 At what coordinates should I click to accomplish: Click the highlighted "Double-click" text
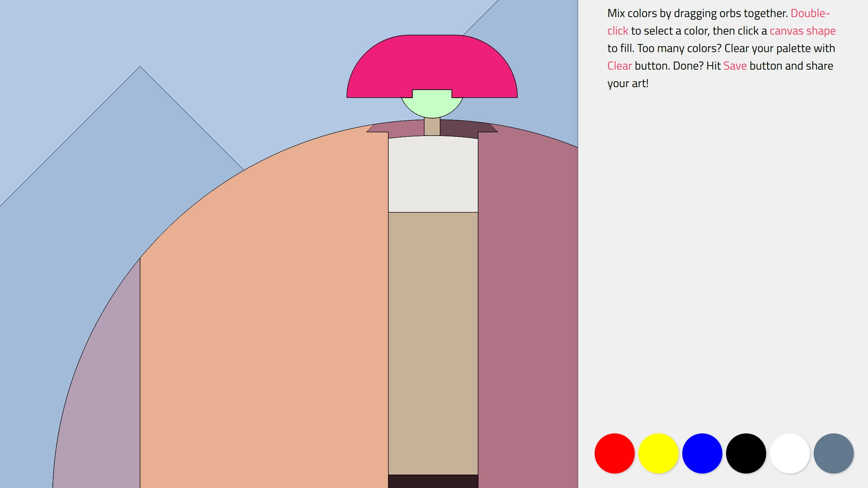point(809,13)
